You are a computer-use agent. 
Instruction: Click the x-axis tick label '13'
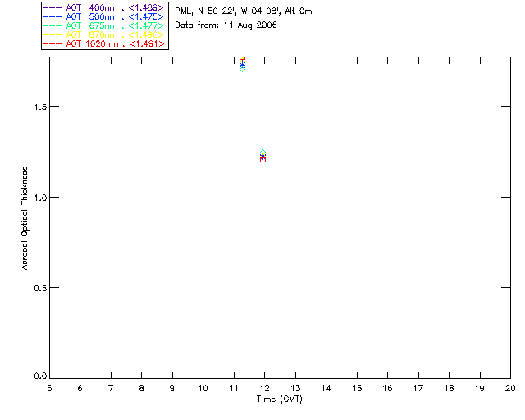[295, 388]
